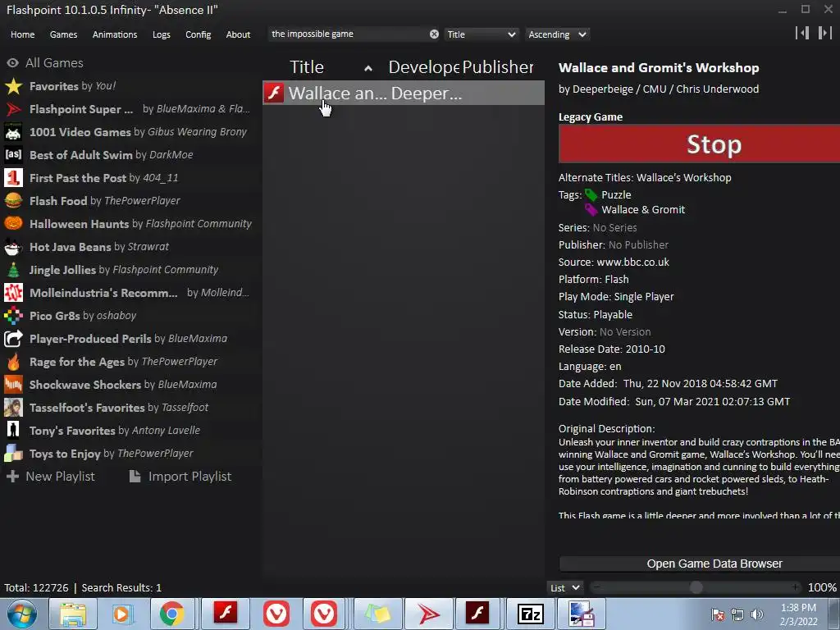Click the Shockwave Shockers orange icon
The width and height of the screenshot is (840, 630).
click(13, 385)
